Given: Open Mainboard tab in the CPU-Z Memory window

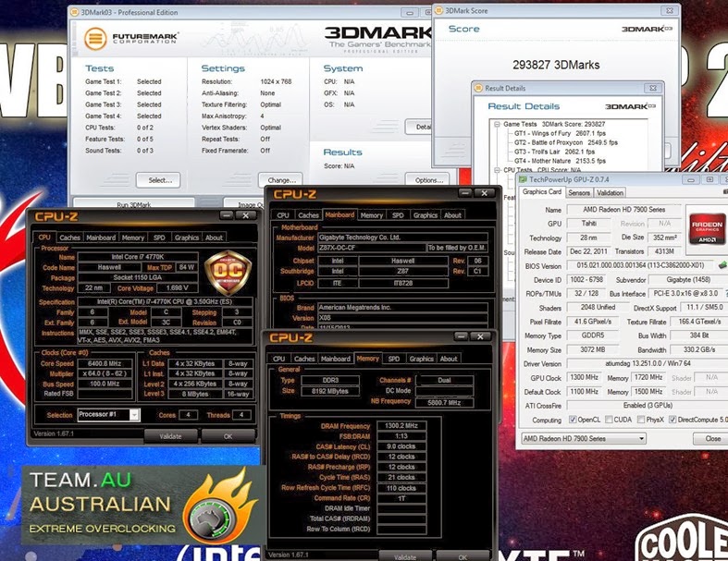Looking at the screenshot, I should [x=336, y=359].
